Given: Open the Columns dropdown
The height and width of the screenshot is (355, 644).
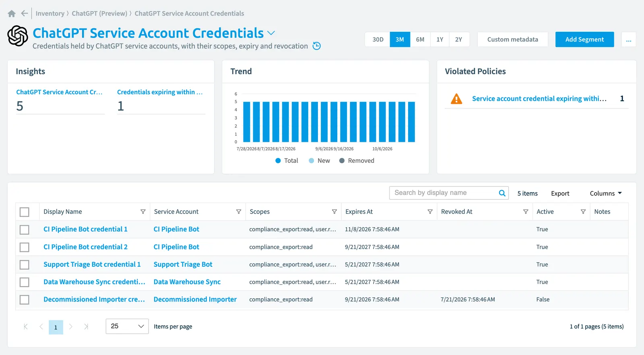Looking at the screenshot, I should [606, 193].
